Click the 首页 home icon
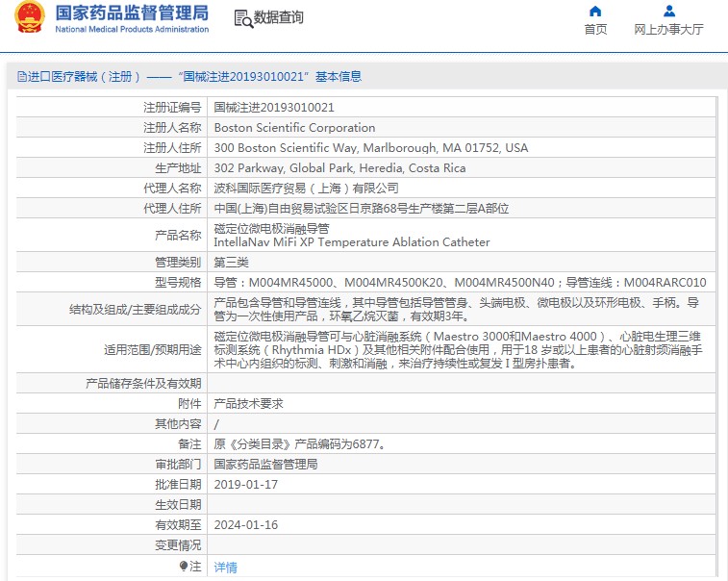The width and height of the screenshot is (728, 581). click(x=595, y=12)
